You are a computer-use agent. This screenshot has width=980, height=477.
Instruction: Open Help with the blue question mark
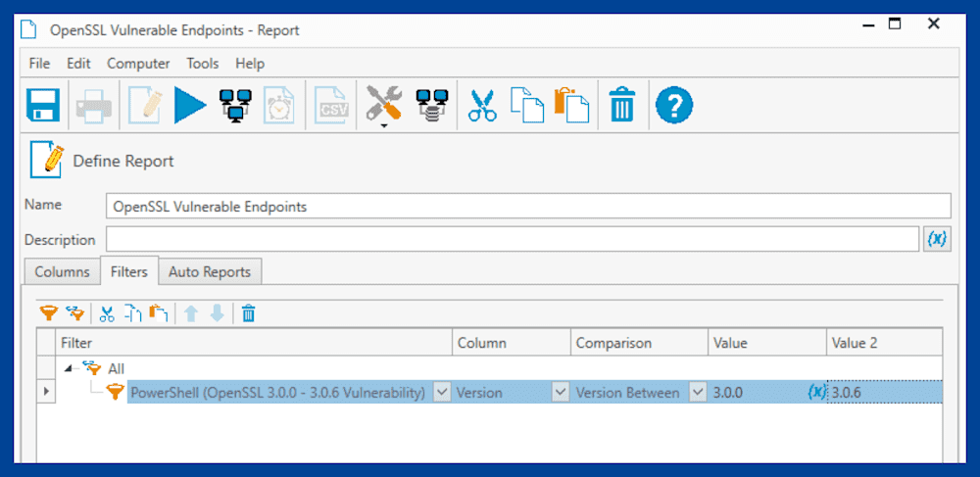click(x=674, y=105)
